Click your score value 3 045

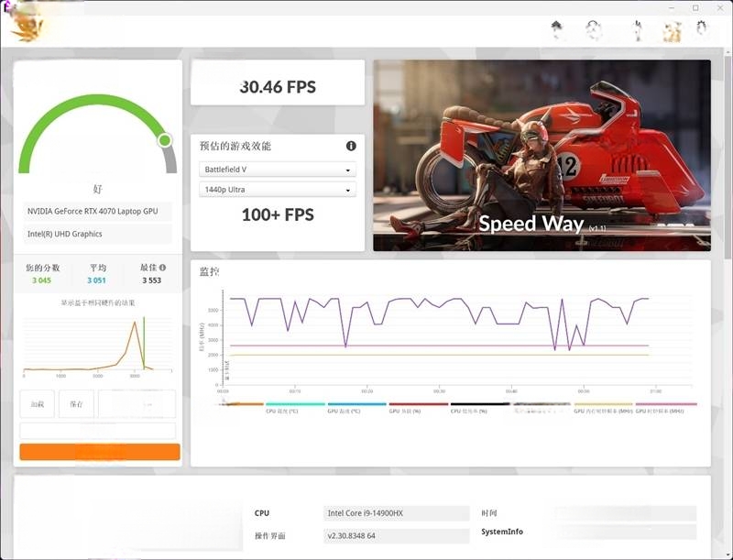41,280
